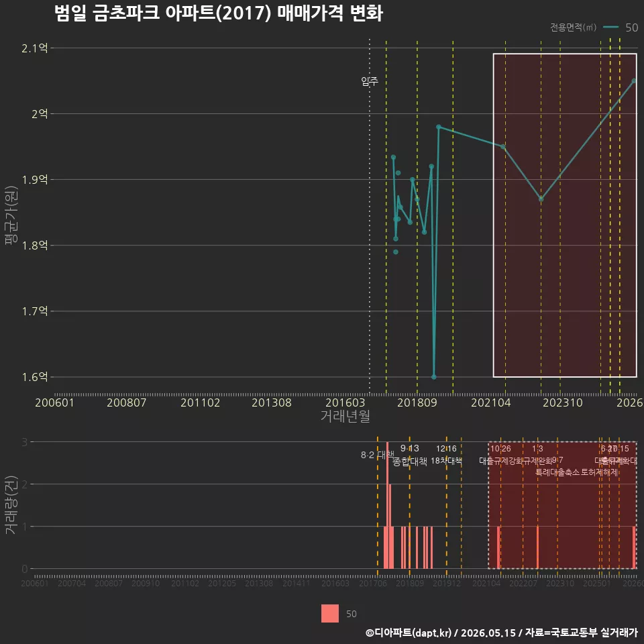Click the tallest volume bar reaching 3
644x644 pixels.
click(x=387, y=505)
